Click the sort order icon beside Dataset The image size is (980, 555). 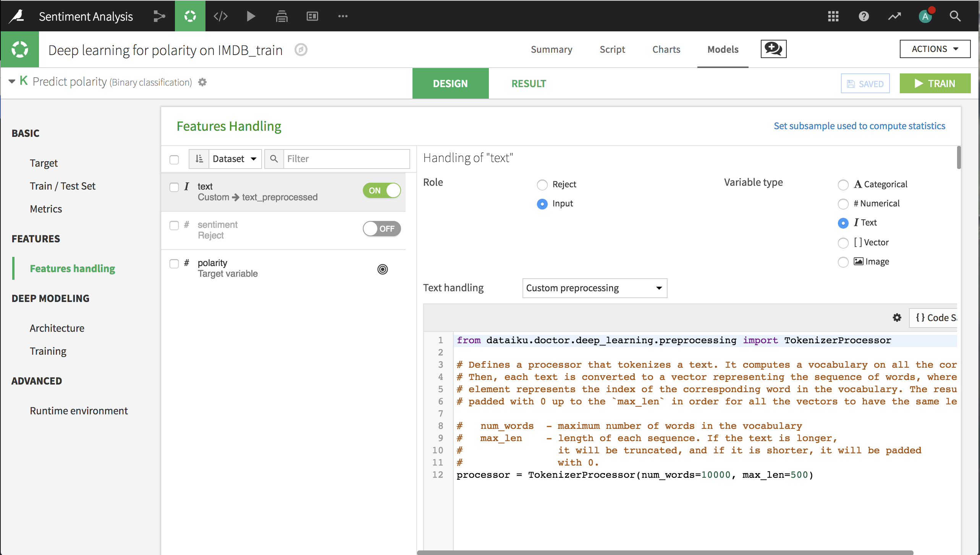point(199,159)
